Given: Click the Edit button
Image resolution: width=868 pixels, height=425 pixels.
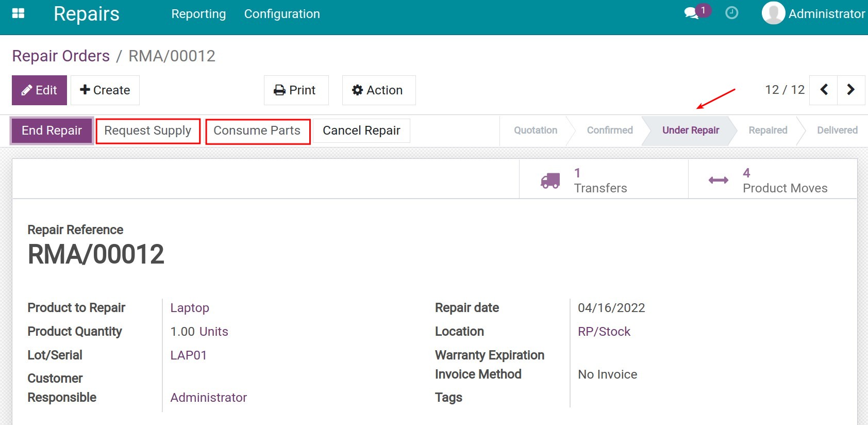Looking at the screenshot, I should [39, 90].
